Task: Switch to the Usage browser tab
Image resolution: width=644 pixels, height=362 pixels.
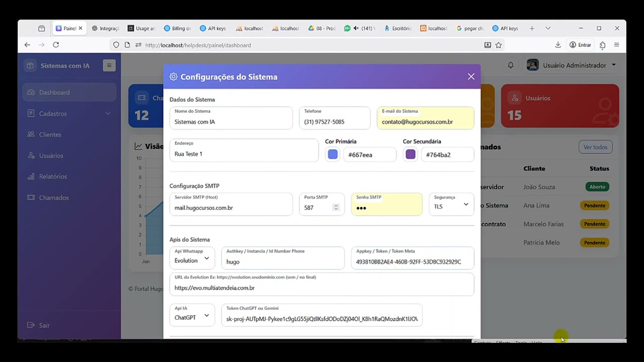Action: 142,29
